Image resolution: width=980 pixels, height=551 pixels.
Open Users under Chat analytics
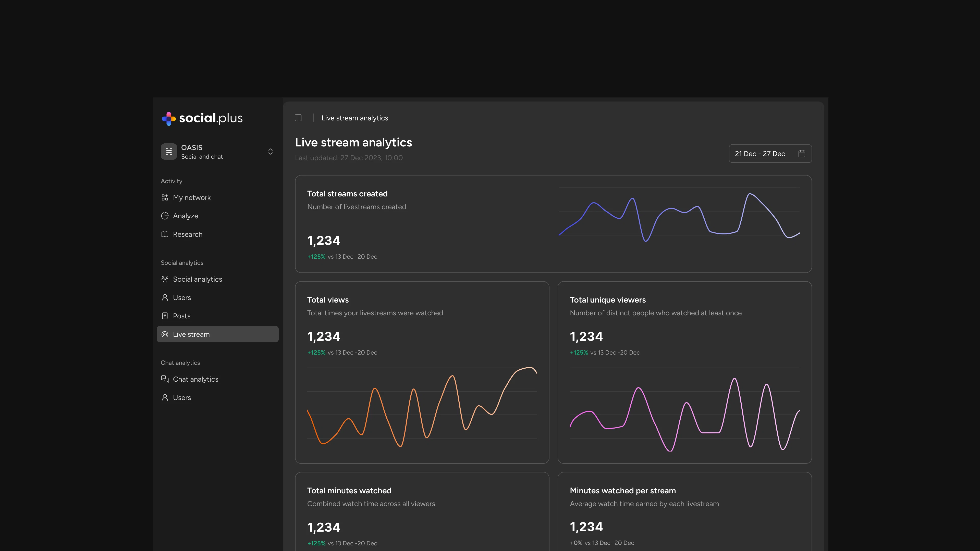click(182, 397)
